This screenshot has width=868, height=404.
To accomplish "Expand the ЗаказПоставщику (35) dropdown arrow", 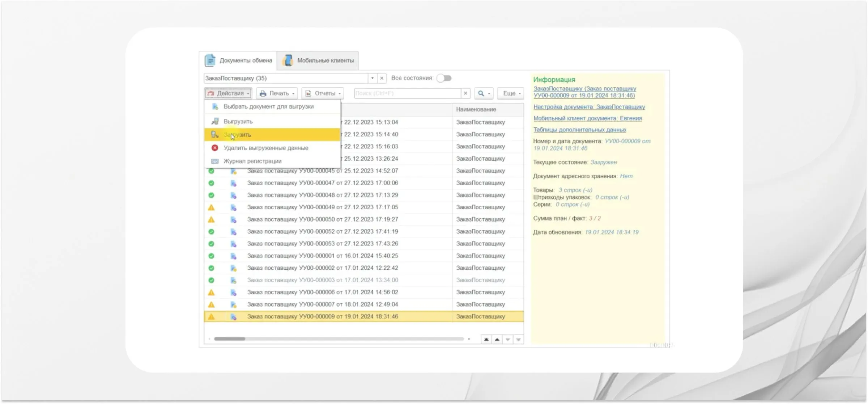I will 372,78.
